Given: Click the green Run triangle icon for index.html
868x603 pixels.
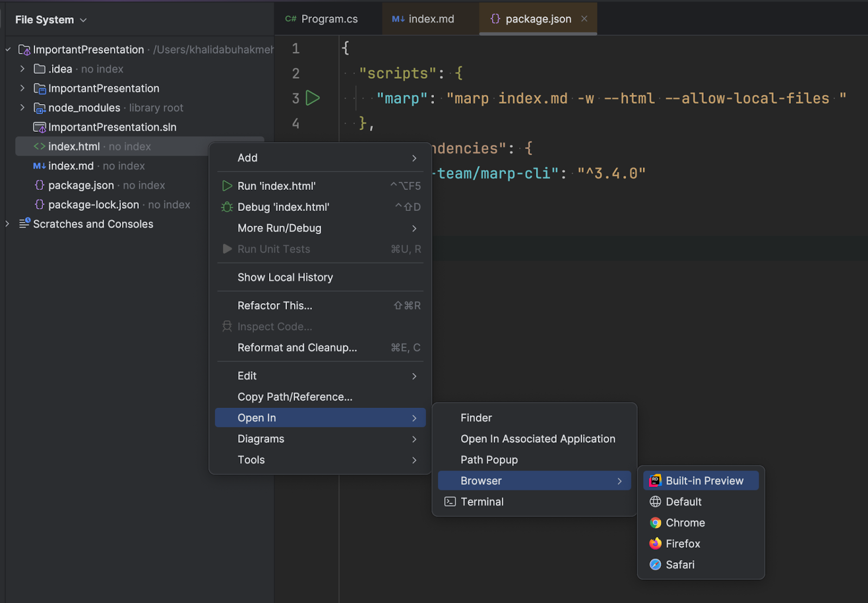Looking at the screenshot, I should coord(227,186).
